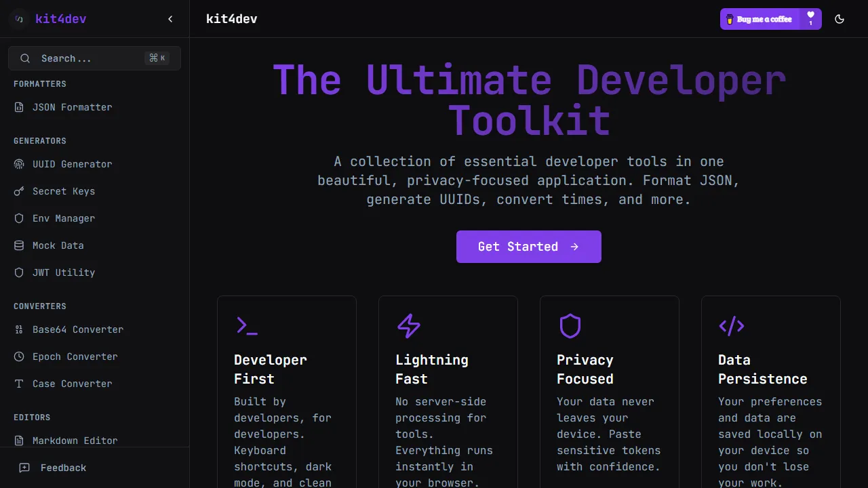Select the UUID Generator in sidebar

pyautogui.click(x=73, y=164)
